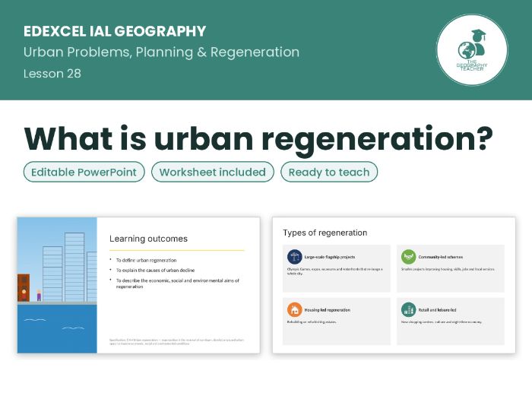This screenshot has height=399, width=532.
Task: Click bullet To define urban regeneration
Action: (146, 260)
